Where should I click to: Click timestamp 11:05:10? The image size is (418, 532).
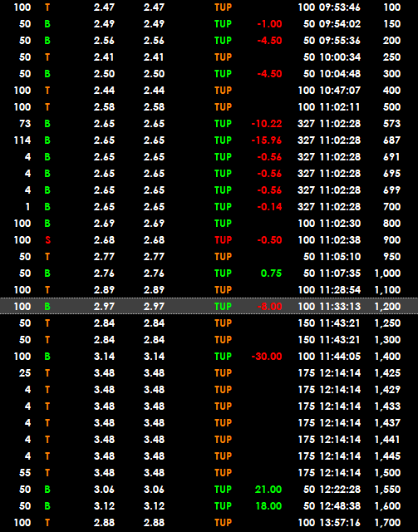(x=340, y=257)
